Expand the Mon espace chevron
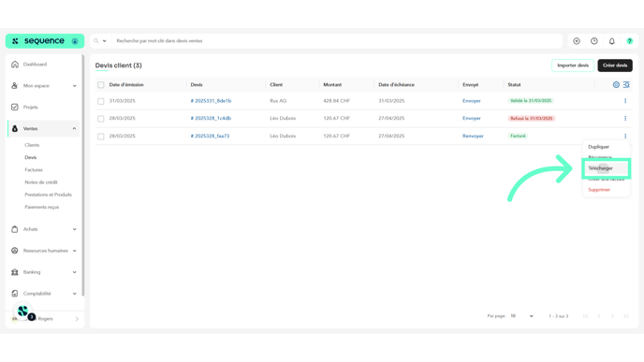 (74, 86)
